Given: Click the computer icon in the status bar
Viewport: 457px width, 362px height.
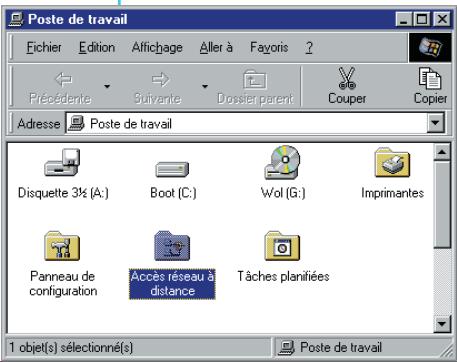Looking at the screenshot, I should click(287, 347).
